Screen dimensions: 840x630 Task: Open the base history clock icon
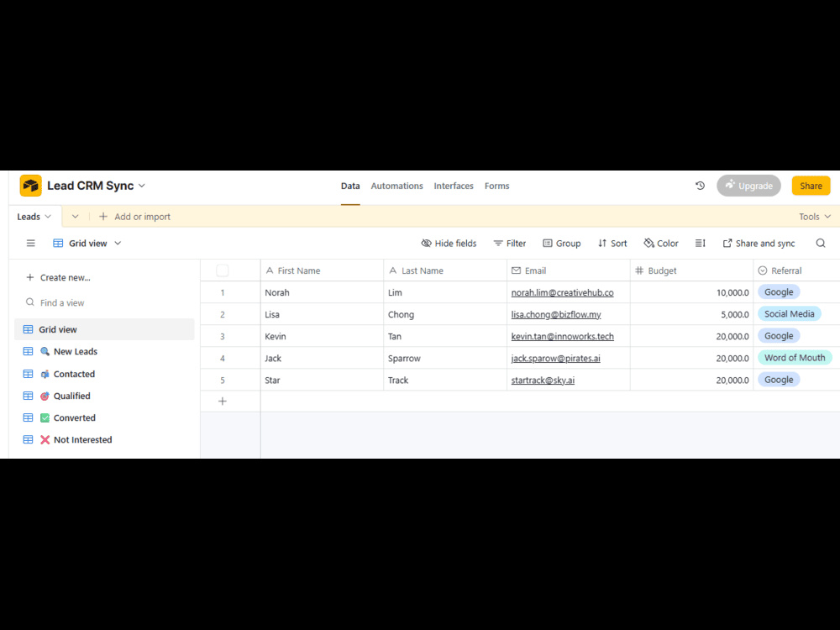700,186
